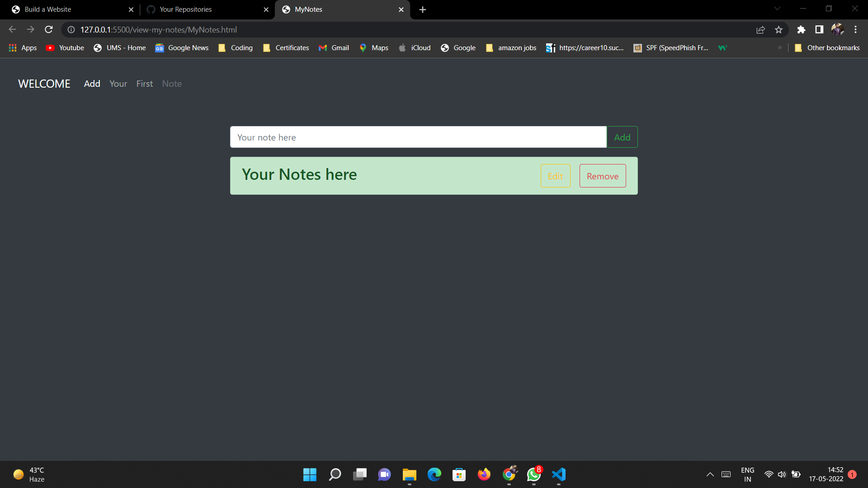Bookmark this page with the star icon
Screen dimensions: 868x488
coord(778,29)
